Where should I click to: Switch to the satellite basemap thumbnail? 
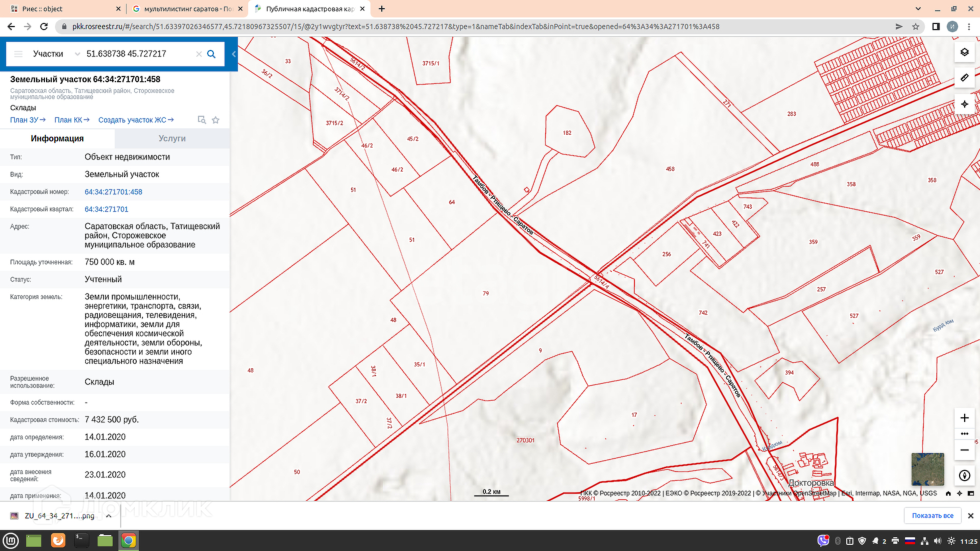point(927,469)
